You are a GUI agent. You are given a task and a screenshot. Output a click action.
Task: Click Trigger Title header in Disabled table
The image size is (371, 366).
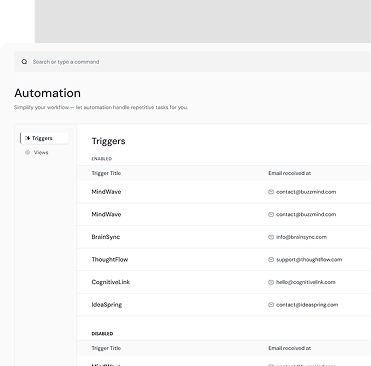pos(106,348)
